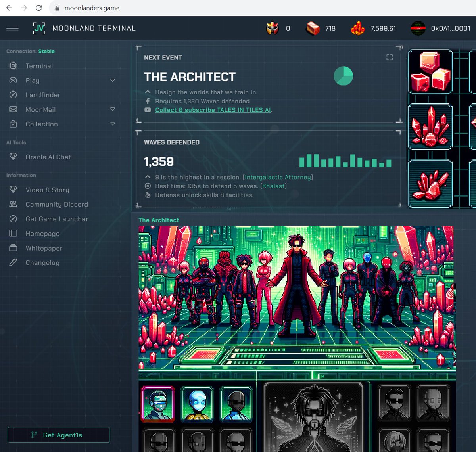Open Terminal in the sidebar
Image resolution: width=476 pixels, height=452 pixels.
(x=39, y=66)
